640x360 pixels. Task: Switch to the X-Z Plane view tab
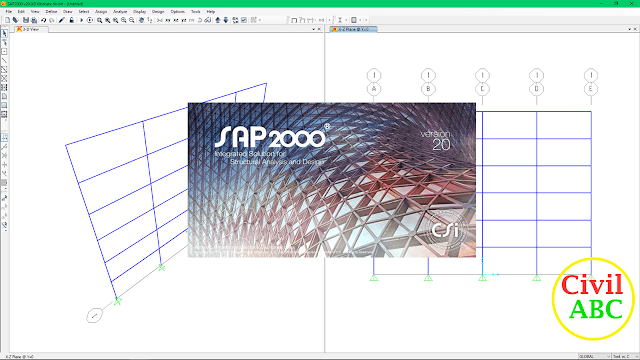pyautogui.click(x=353, y=29)
